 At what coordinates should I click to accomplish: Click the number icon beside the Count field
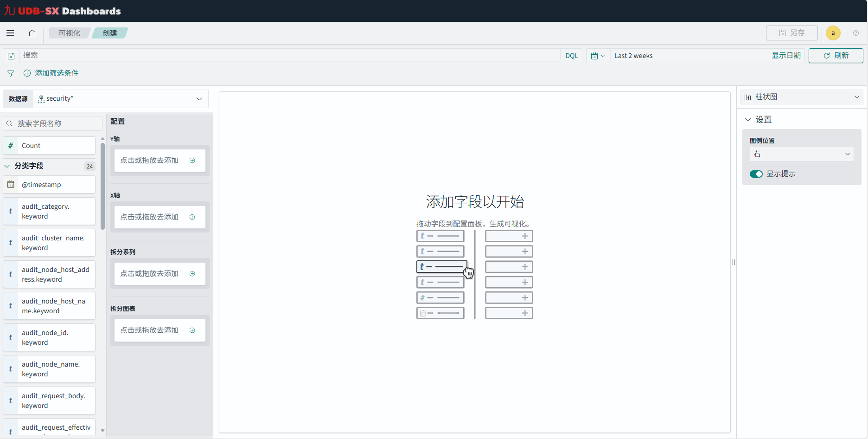tap(10, 145)
